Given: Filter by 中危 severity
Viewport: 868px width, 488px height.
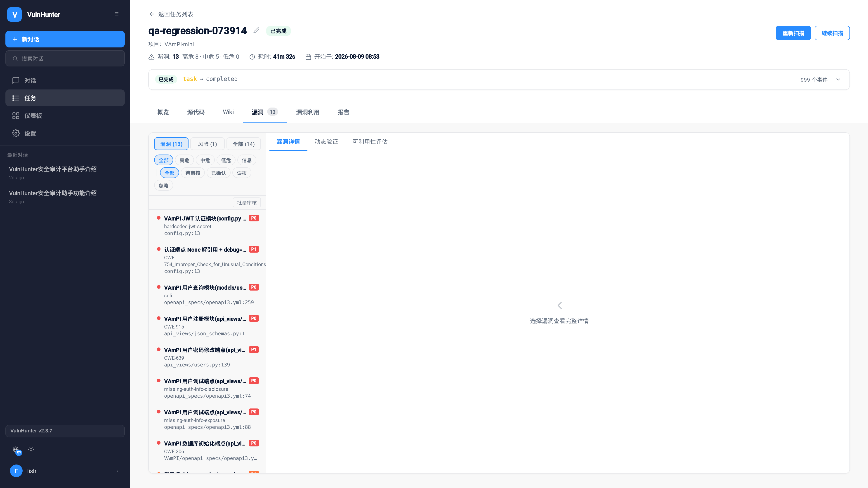Looking at the screenshot, I should pos(205,160).
